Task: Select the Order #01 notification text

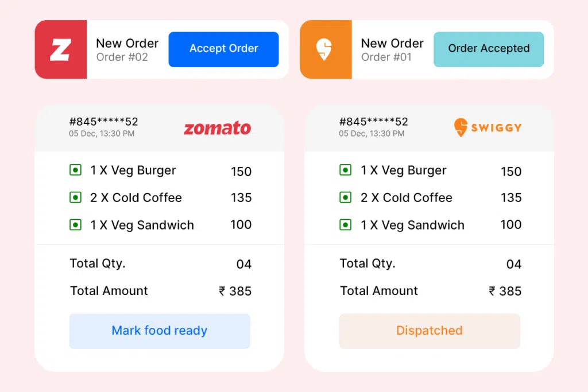Action: (386, 57)
